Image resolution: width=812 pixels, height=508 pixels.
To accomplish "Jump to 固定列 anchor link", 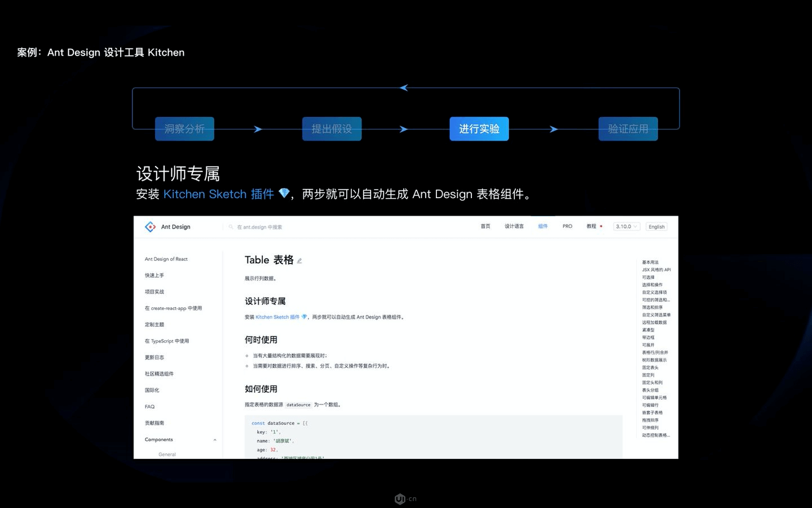I will (648, 375).
